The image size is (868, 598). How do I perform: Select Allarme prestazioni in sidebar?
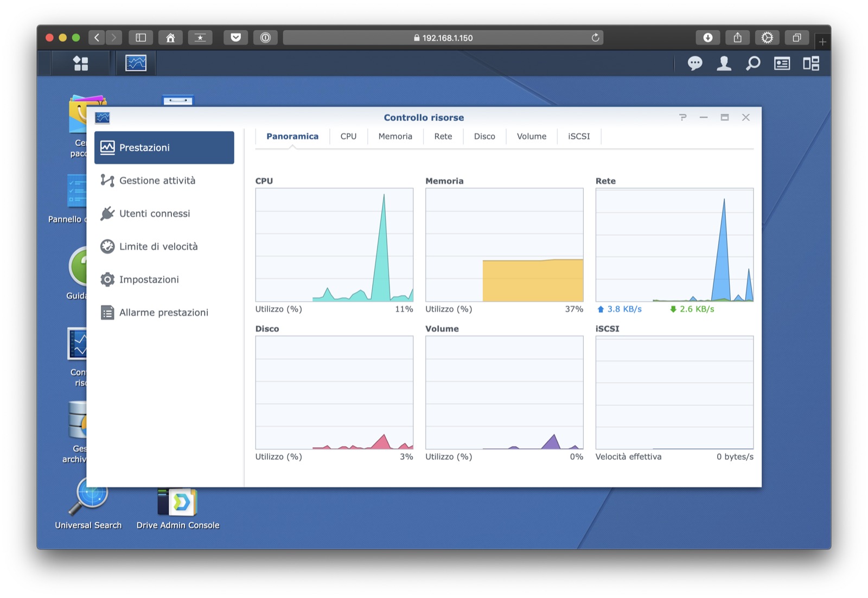[x=163, y=313]
